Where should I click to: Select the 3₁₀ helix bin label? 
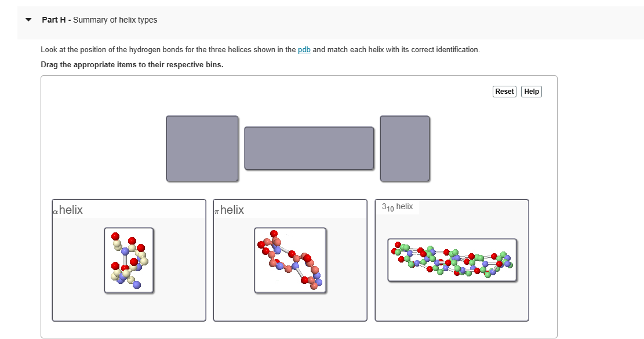coord(397,206)
